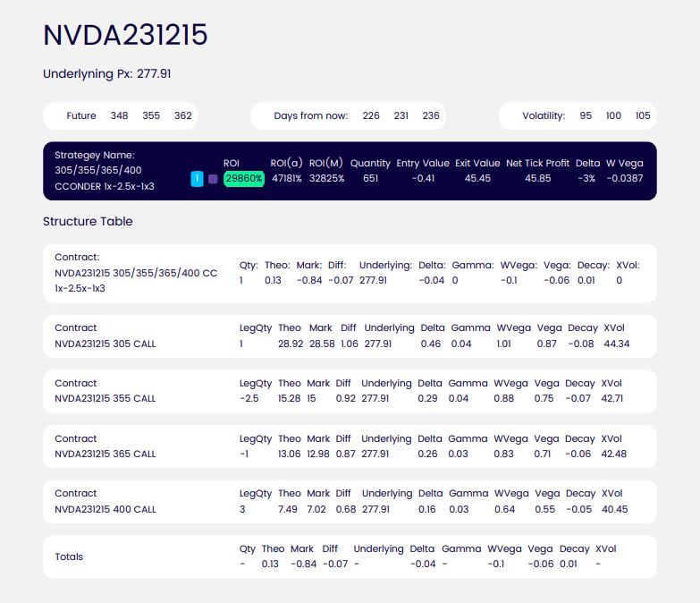Image resolution: width=700 pixels, height=603 pixels.
Task: Open the NVDA231215 400 CALL contract row
Action: click(x=105, y=509)
